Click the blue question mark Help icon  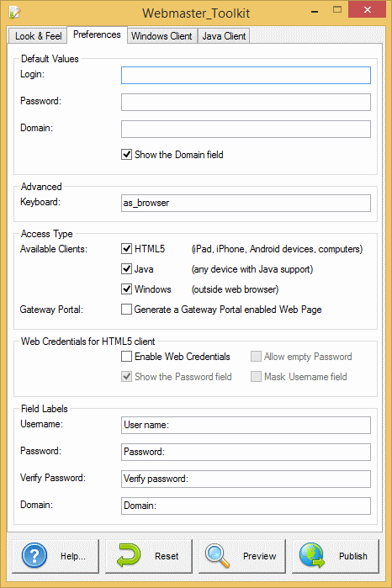tap(34, 555)
